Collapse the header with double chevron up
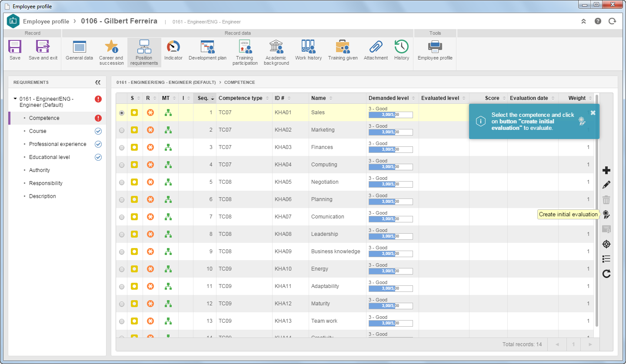This screenshot has width=626, height=364. click(583, 21)
